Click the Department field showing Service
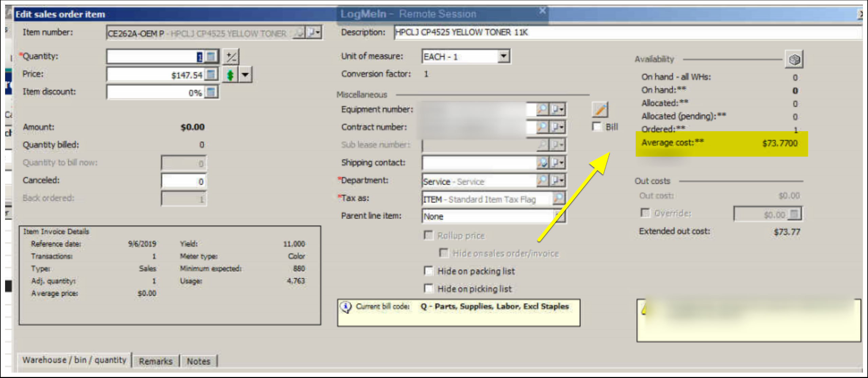Screen dimensions: 868x378 pyautogui.click(x=479, y=181)
